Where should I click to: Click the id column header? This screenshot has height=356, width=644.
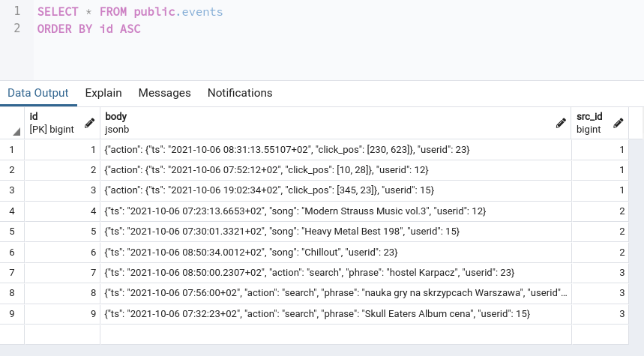click(52, 122)
